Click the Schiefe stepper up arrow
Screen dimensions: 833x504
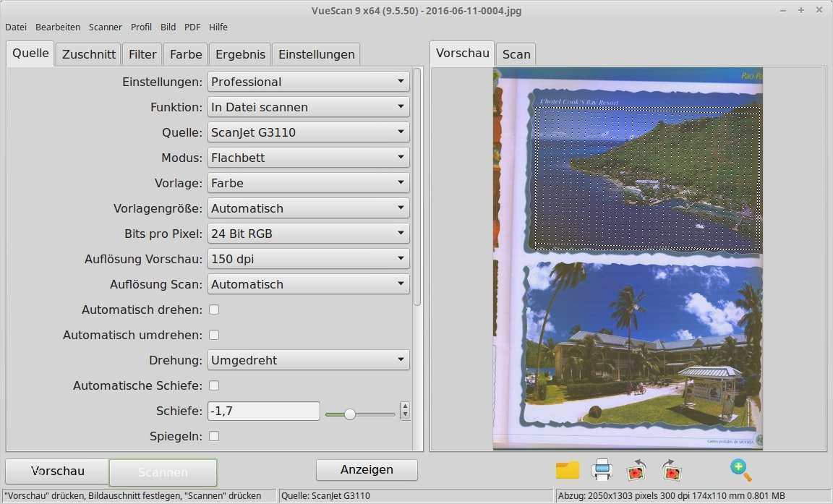(405, 406)
